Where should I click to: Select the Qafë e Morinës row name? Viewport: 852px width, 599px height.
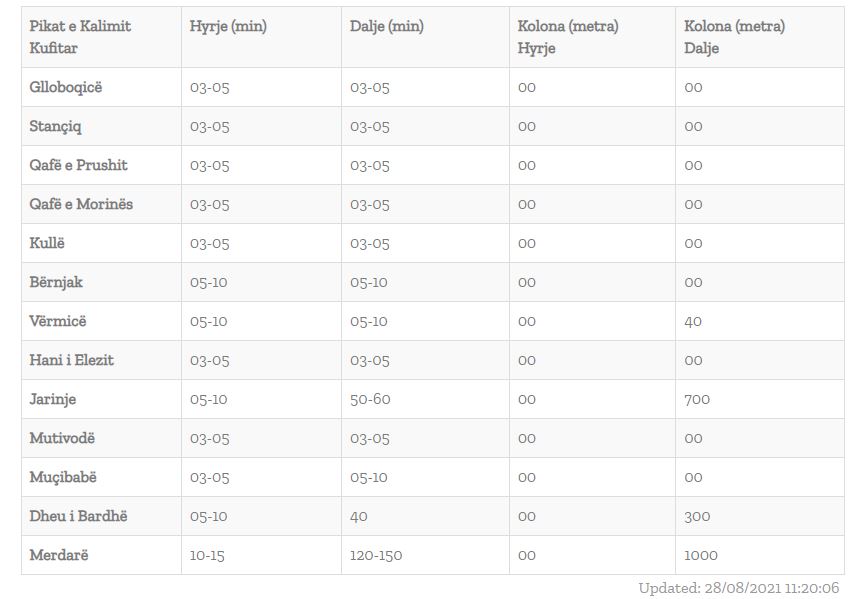pyautogui.click(x=81, y=204)
